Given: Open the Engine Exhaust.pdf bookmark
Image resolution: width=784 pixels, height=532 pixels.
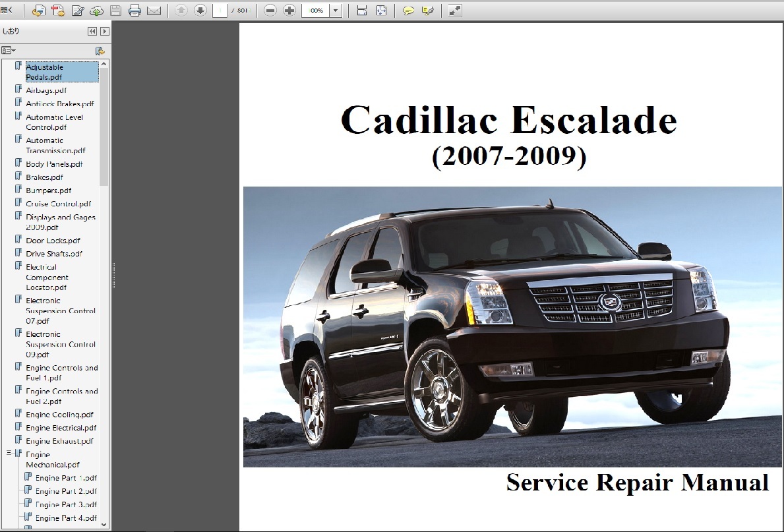Looking at the screenshot, I should pyautogui.click(x=59, y=442).
